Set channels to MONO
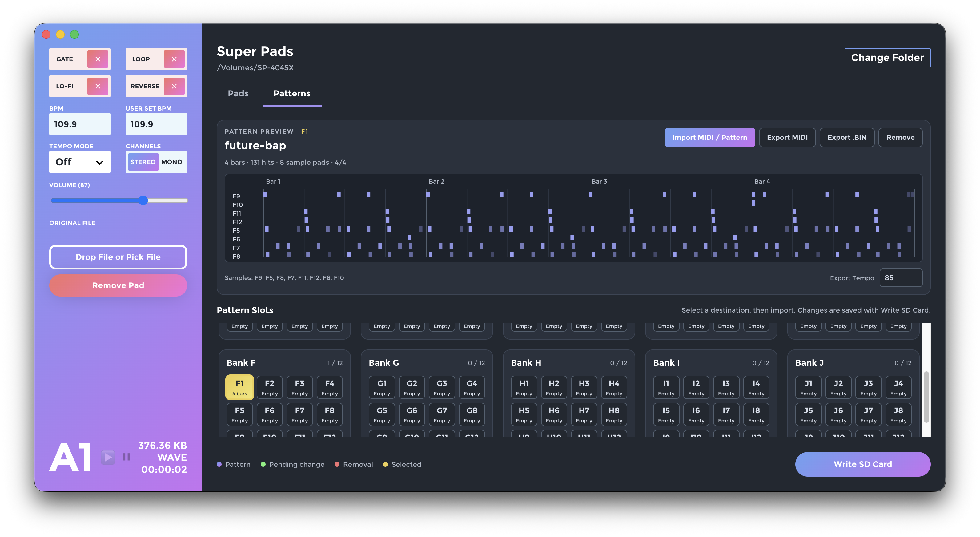The image size is (980, 537). [x=171, y=162]
